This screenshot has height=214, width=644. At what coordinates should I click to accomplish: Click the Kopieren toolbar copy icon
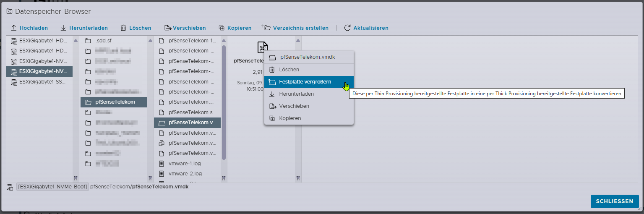[x=222, y=28]
